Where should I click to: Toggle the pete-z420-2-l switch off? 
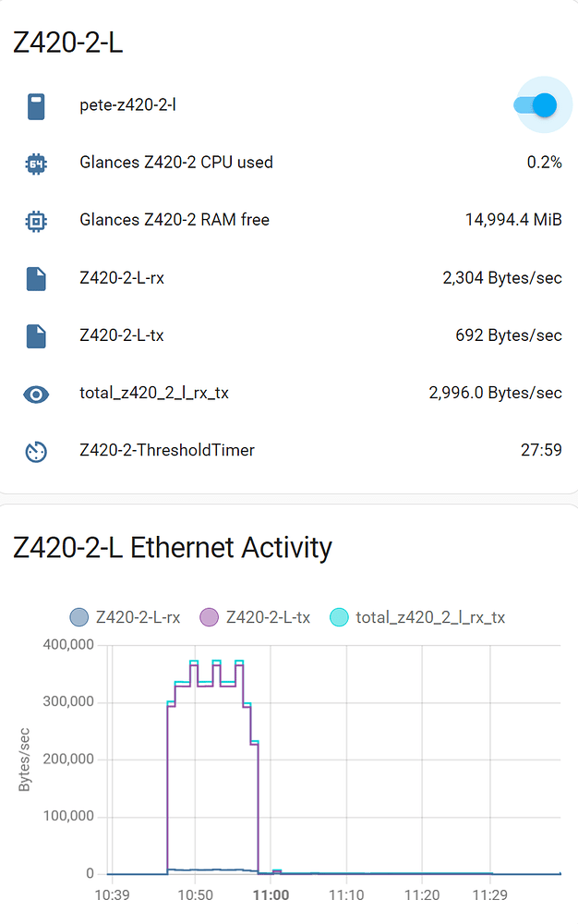pos(535,105)
